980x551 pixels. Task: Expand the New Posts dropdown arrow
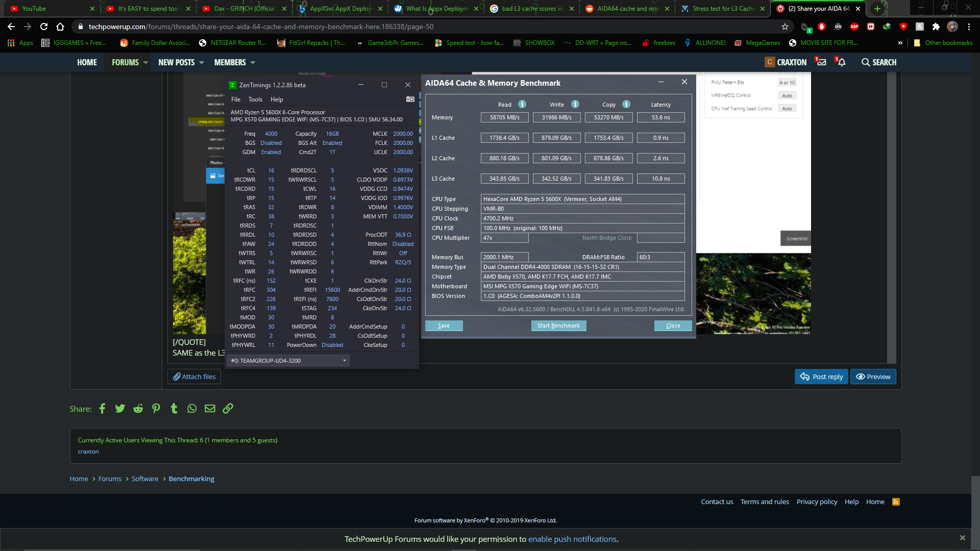coord(202,62)
